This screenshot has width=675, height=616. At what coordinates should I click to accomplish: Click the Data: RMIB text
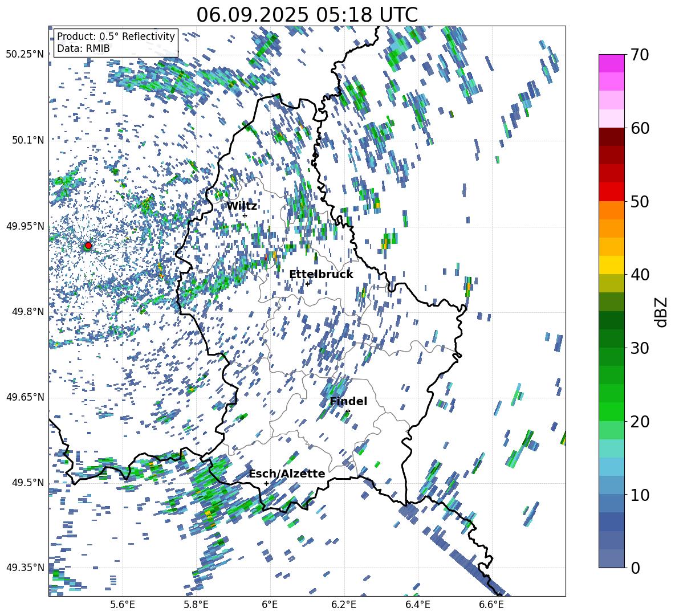click(83, 48)
